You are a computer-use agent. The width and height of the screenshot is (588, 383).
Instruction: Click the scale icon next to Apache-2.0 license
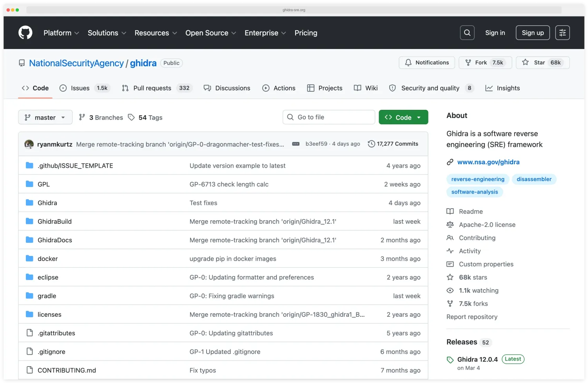pos(450,225)
